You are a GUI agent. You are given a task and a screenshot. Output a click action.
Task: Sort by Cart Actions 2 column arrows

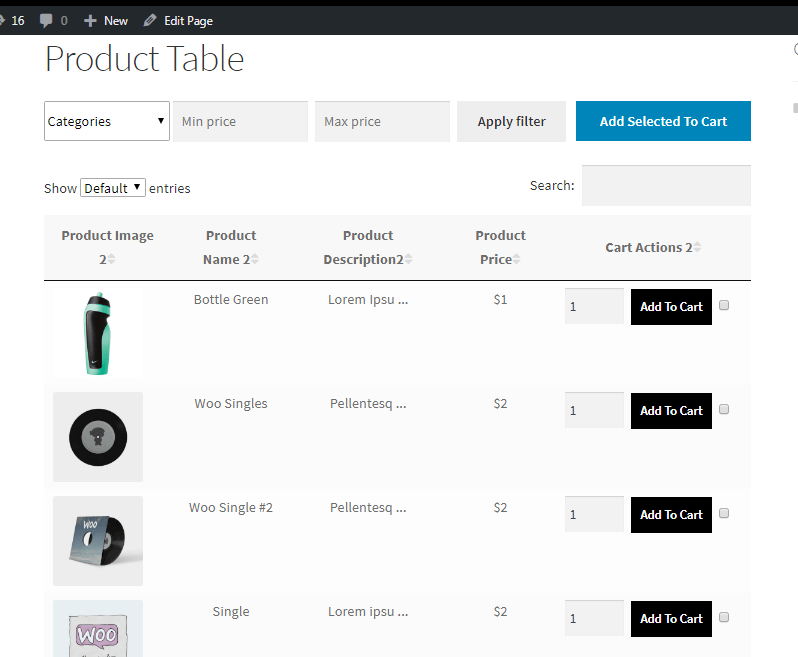(x=697, y=247)
